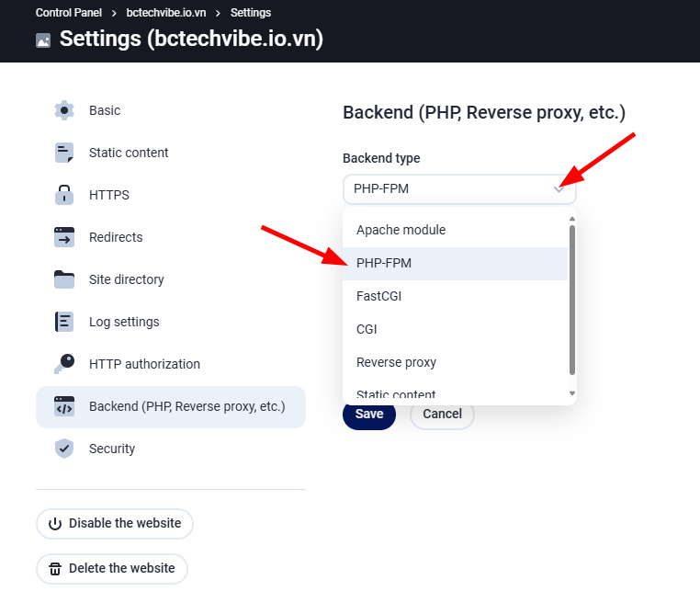700x614 pixels.
Task: Click the Site directory folder icon
Action: 63,279
